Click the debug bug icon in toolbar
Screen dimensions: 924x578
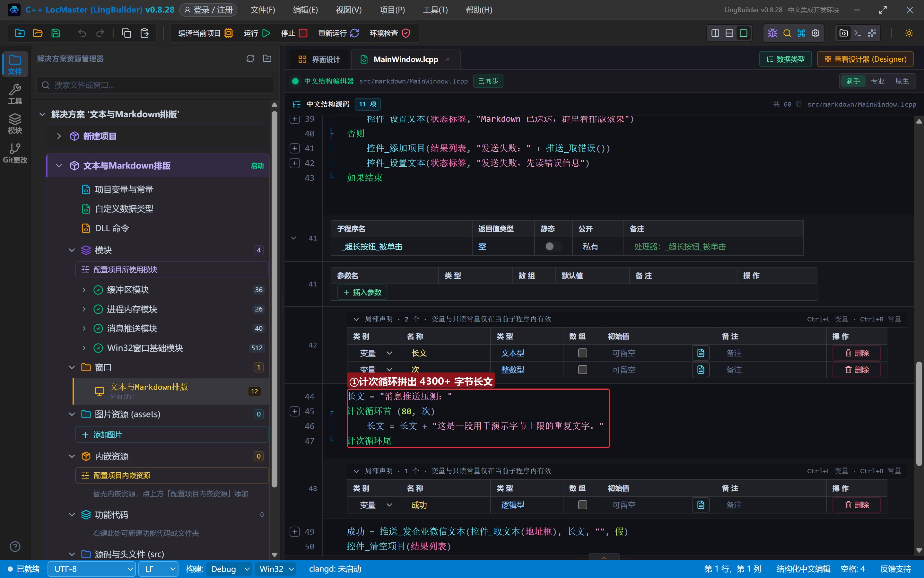click(772, 33)
